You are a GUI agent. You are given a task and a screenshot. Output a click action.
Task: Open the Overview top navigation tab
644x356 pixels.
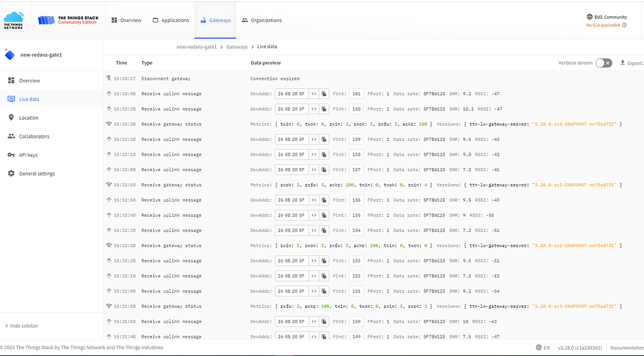tap(126, 20)
